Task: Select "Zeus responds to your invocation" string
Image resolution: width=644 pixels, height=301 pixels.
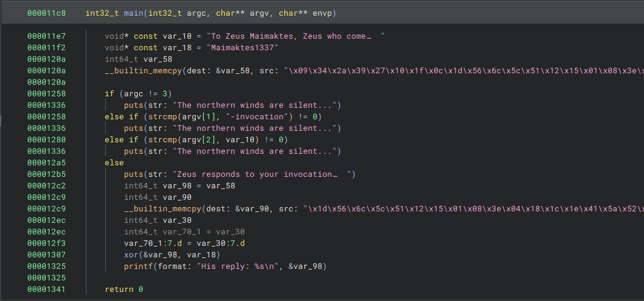Action: click(262, 174)
